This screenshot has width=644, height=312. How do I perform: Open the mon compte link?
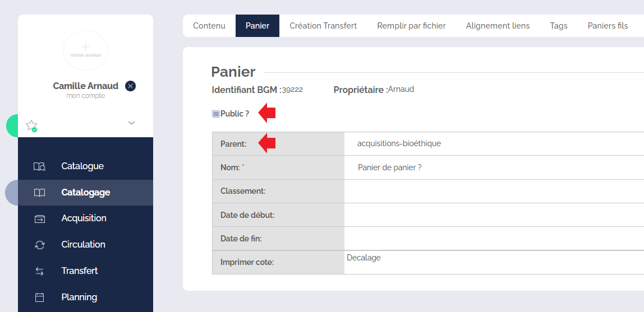[85, 96]
